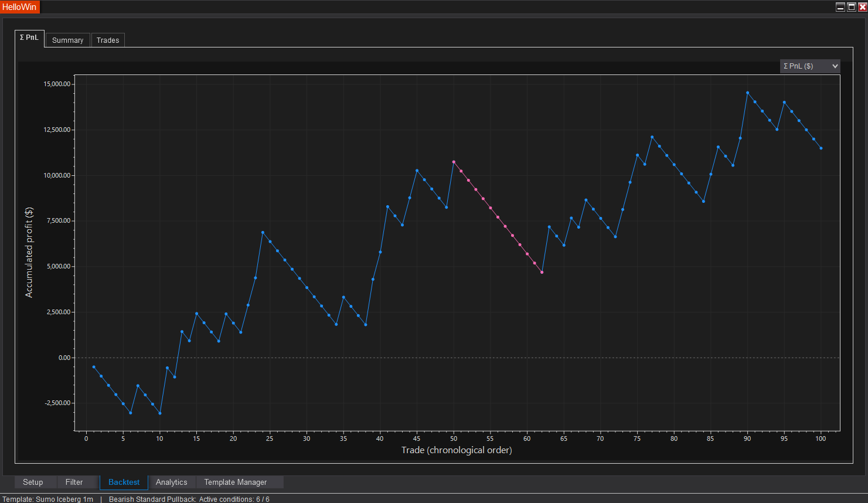Expand the Σ PnL ($) dropdown
Screen dimensions: 868x503
pos(810,66)
